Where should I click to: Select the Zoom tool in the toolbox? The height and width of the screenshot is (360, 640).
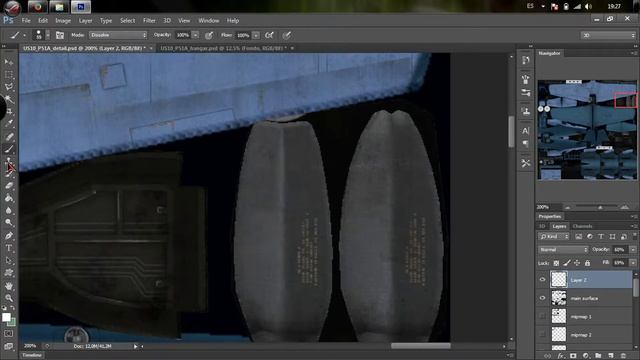click(9, 298)
